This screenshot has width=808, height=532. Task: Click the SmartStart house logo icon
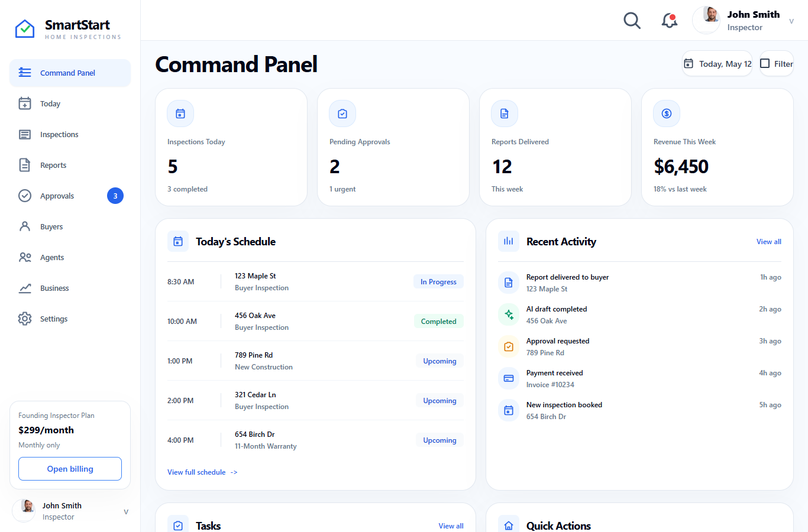(25, 28)
